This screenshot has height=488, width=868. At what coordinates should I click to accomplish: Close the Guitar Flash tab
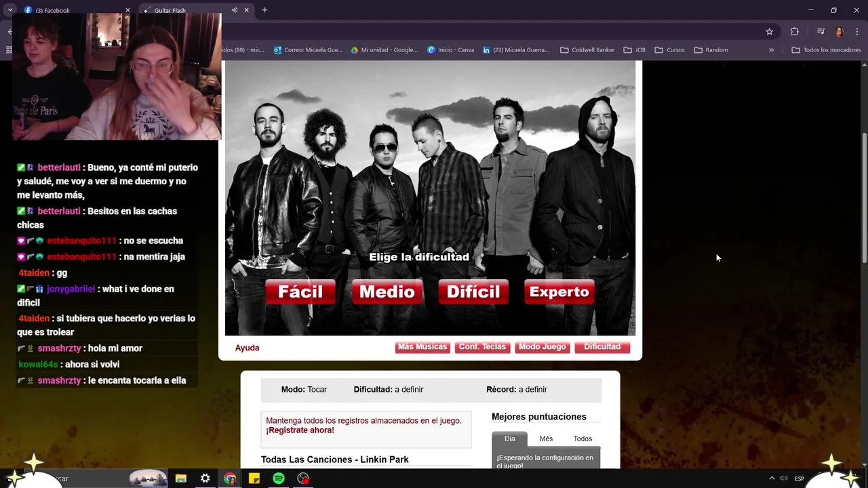tap(246, 10)
